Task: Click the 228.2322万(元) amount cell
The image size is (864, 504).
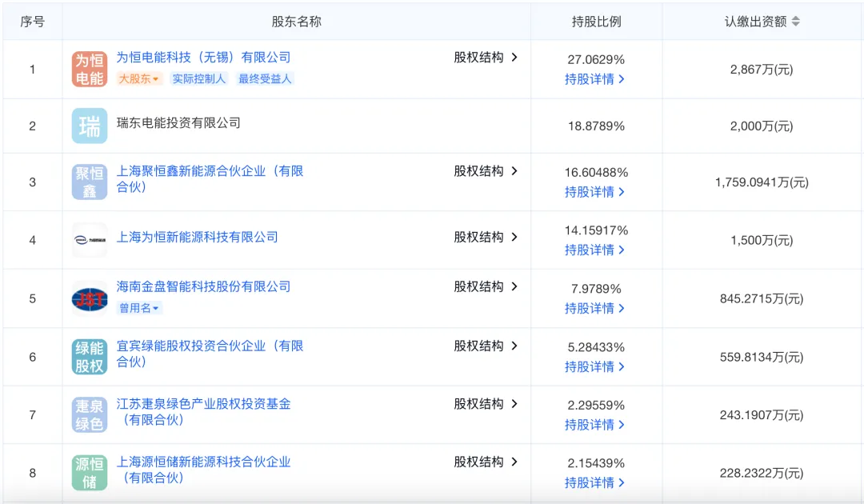Action: (762, 473)
